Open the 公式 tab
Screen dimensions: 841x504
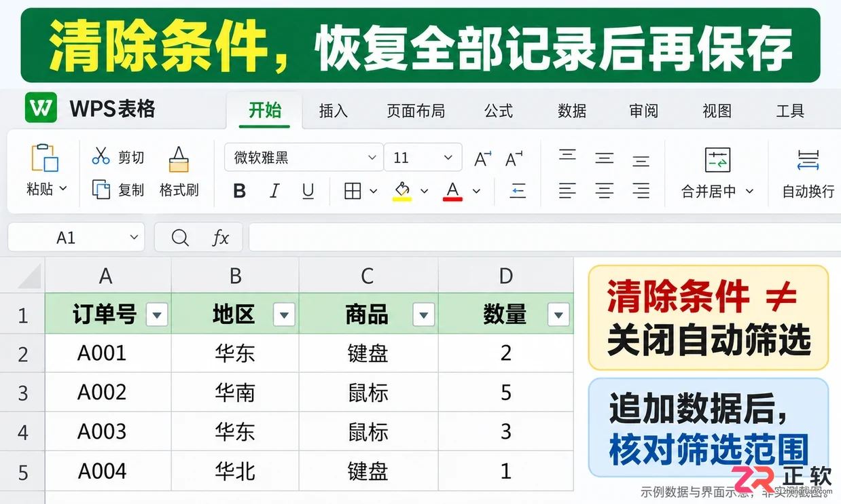499,111
